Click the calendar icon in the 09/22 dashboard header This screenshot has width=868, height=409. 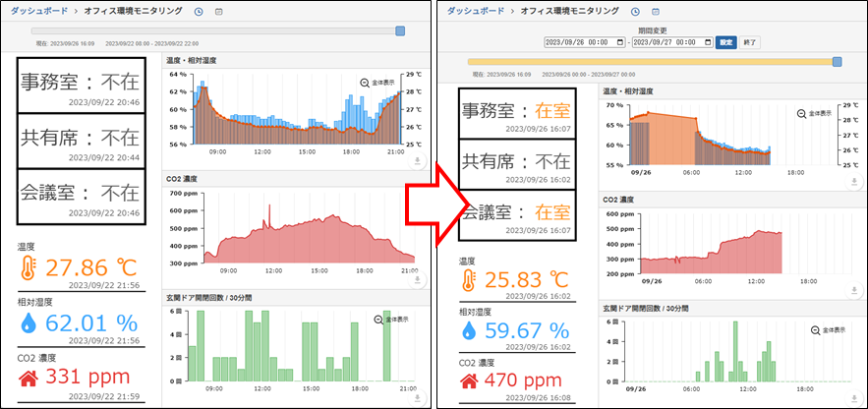tap(218, 11)
